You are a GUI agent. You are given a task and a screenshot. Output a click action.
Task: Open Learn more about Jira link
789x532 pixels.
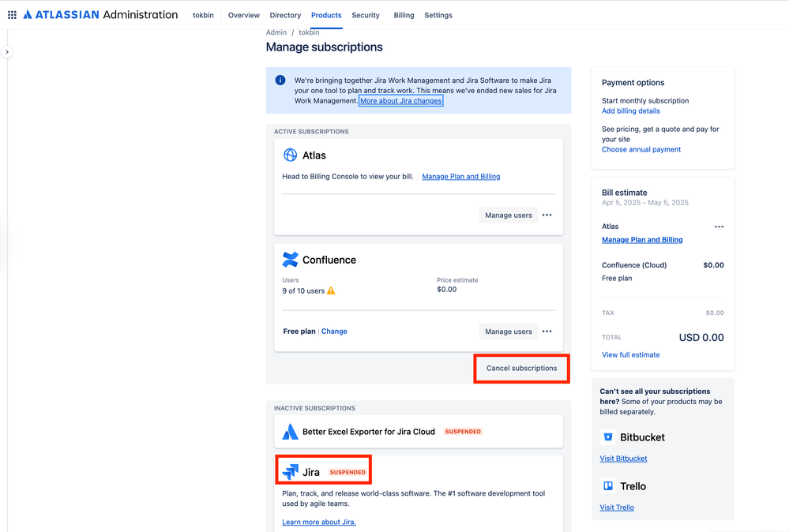(319, 522)
